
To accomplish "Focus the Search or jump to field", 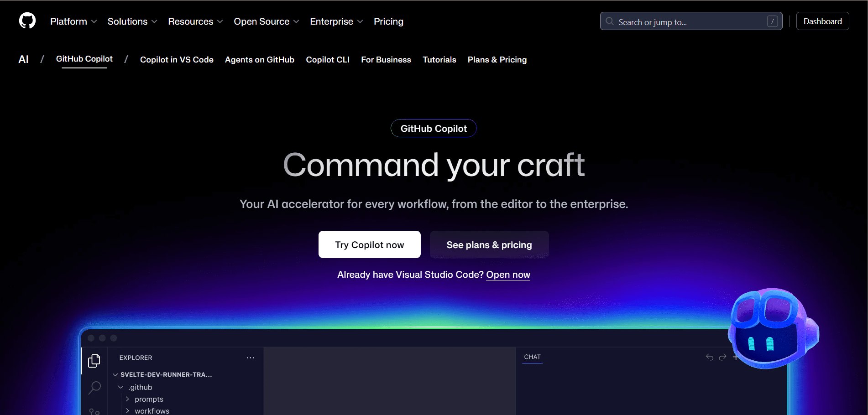I will click(x=689, y=21).
